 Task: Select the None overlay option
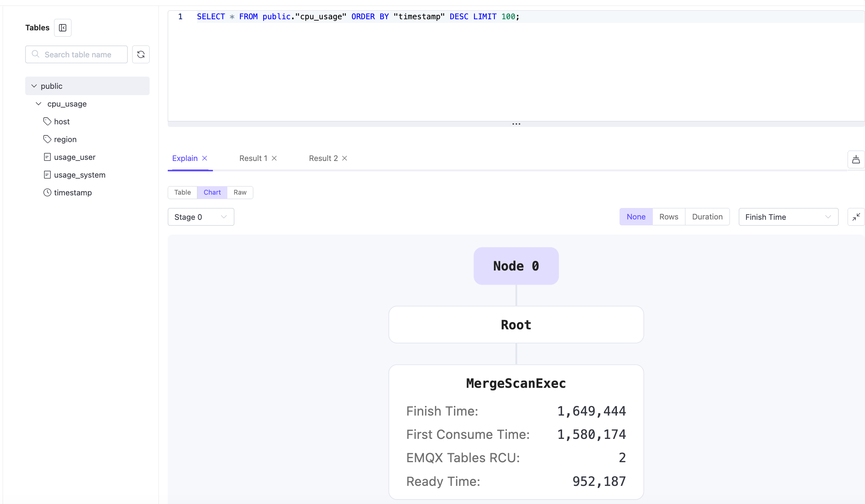636,216
